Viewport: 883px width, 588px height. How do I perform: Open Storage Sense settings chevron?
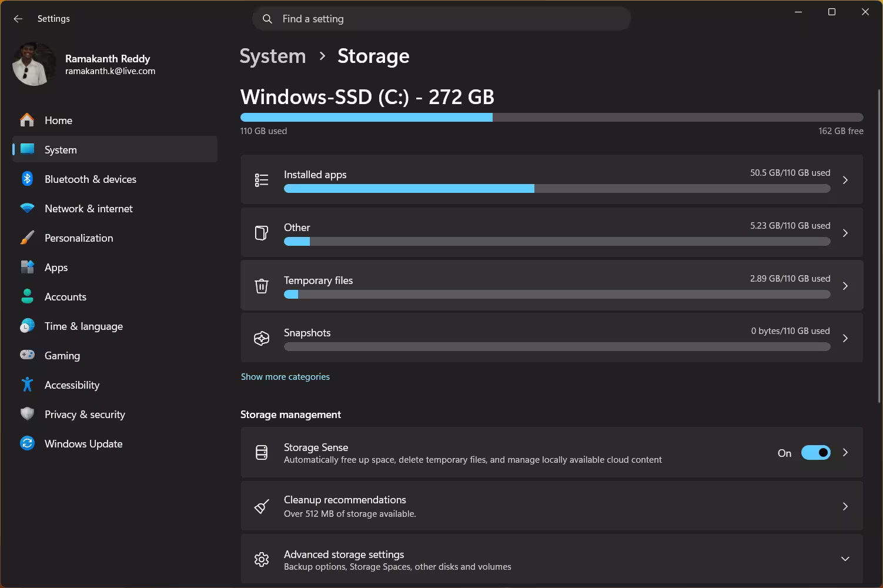pyautogui.click(x=845, y=453)
